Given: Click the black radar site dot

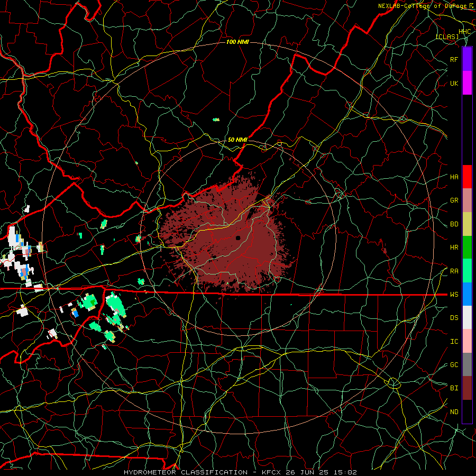Looking at the screenshot, I should tap(238, 238).
